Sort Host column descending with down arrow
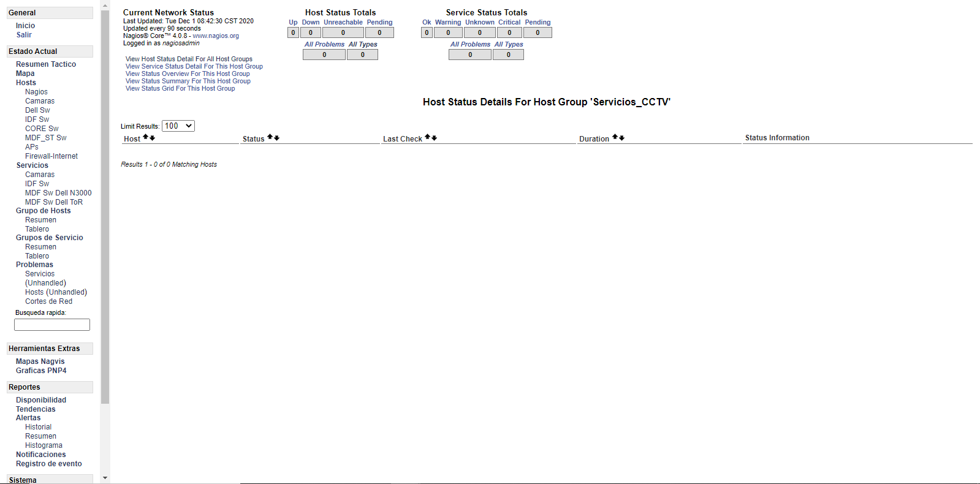Viewport: 980px width, 484px height. (x=153, y=138)
